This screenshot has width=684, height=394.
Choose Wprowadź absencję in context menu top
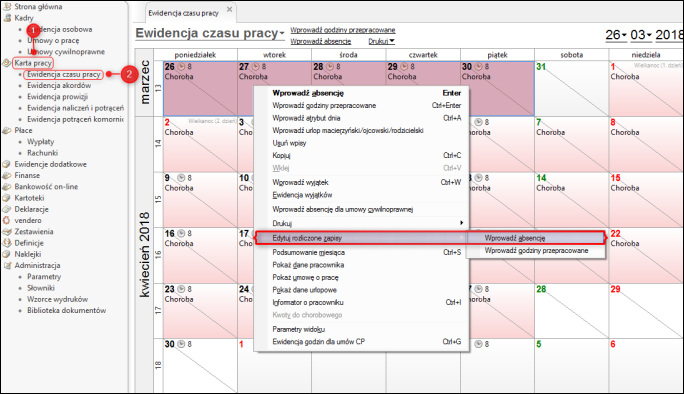tap(362, 93)
